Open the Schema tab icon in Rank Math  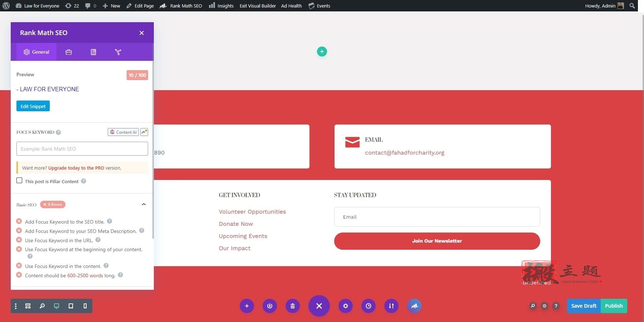tap(93, 52)
